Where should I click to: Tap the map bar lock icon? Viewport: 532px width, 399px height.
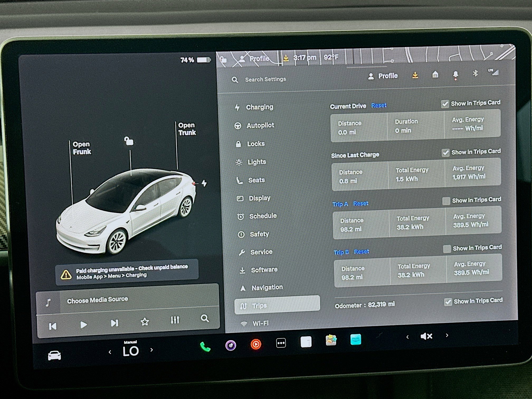pyautogui.click(x=223, y=60)
